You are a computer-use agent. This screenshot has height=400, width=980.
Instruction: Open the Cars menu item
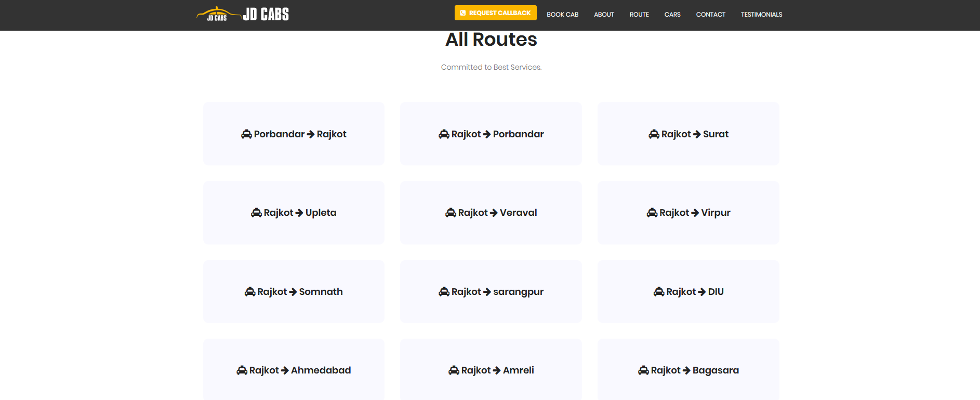pyautogui.click(x=672, y=15)
